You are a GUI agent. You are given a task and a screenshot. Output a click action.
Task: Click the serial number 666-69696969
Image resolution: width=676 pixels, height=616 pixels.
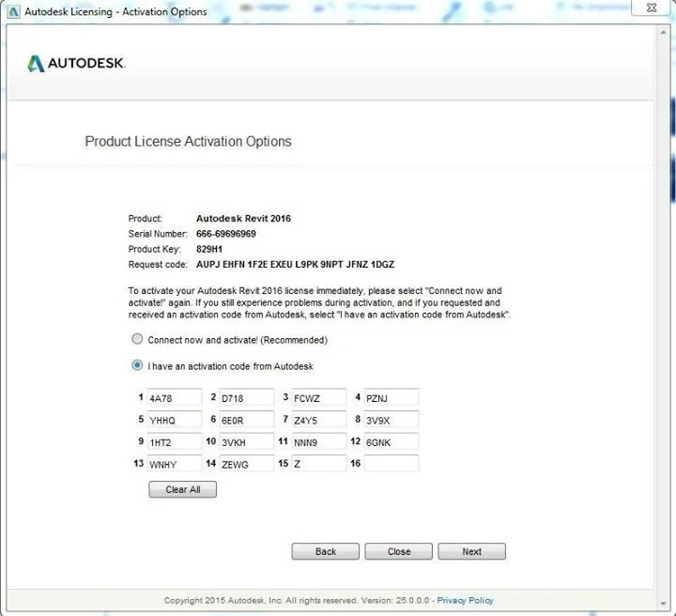coord(226,234)
